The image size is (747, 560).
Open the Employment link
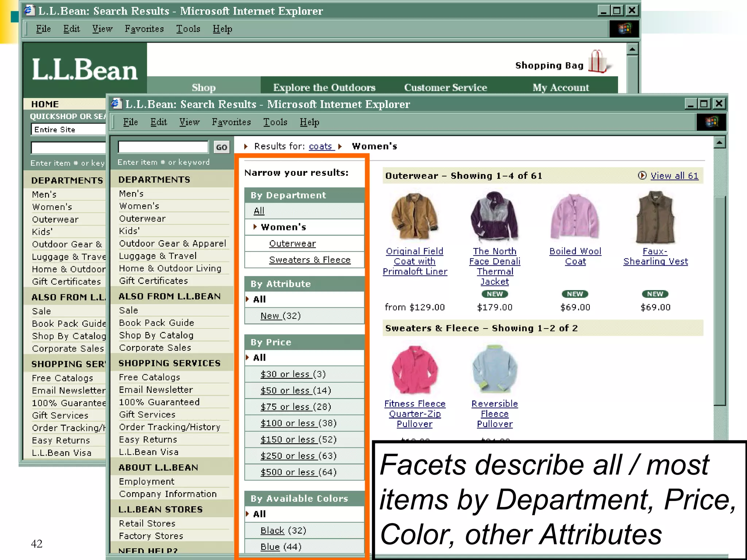147,482
